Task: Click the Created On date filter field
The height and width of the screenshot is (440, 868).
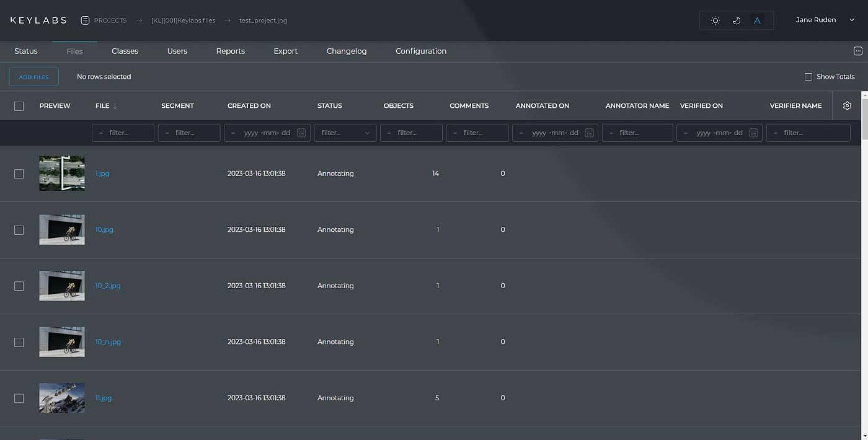Action: (267, 133)
